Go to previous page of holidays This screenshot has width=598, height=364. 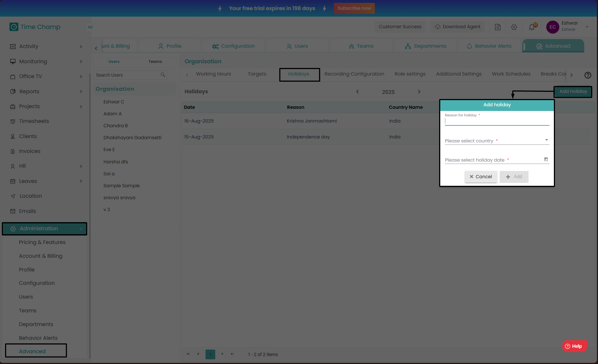click(x=198, y=354)
